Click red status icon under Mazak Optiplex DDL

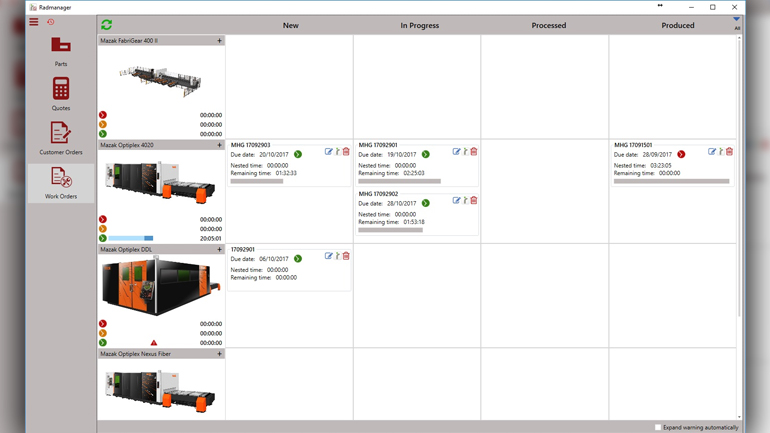point(103,324)
